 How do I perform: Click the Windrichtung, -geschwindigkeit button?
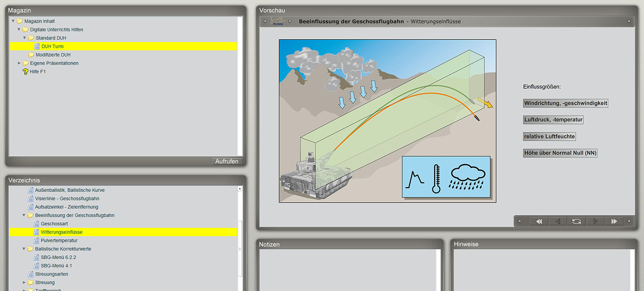coord(566,103)
